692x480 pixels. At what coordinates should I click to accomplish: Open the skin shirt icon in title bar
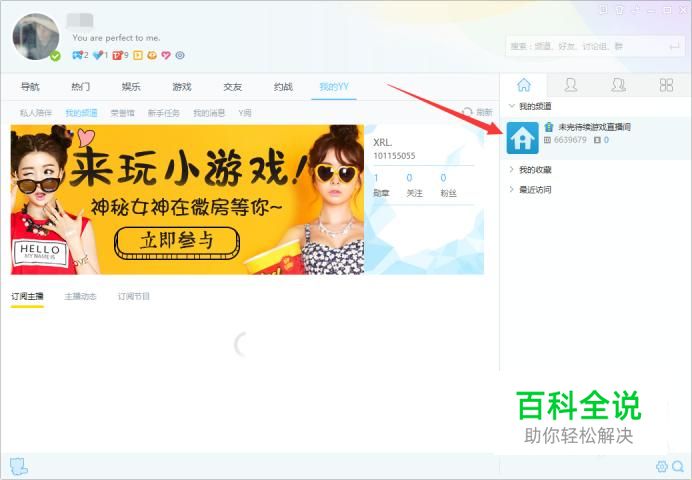(x=620, y=9)
